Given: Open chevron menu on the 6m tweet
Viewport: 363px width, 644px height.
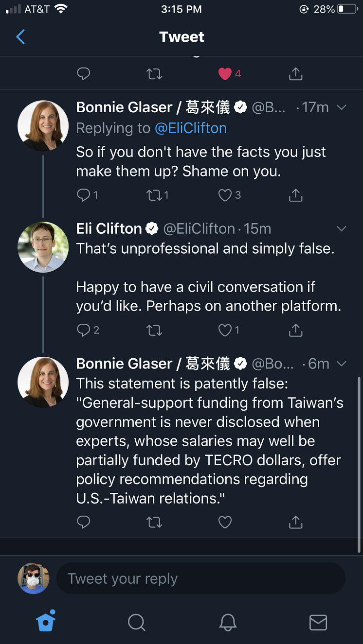Looking at the screenshot, I should point(342,364).
